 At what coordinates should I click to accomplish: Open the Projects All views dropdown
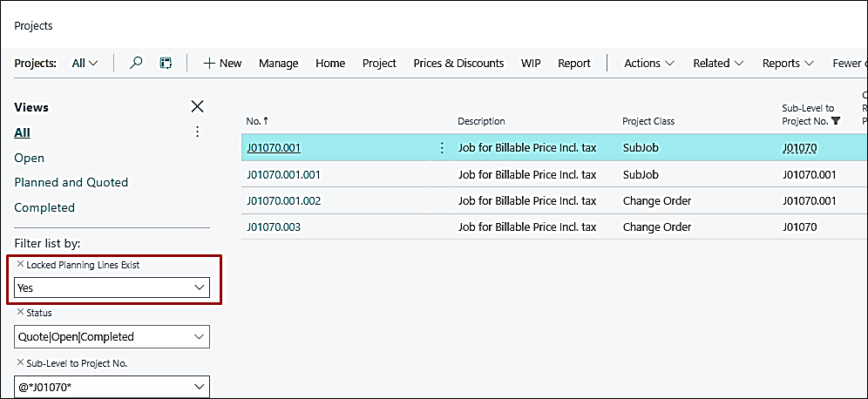coord(85,63)
